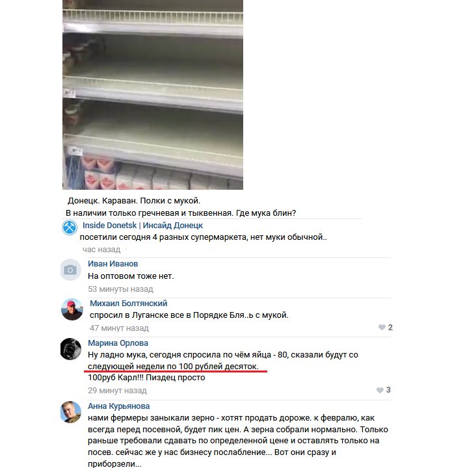476x468 pixels.
Task: Click the '47 минут назад' comment timestamp
Action: point(119,328)
